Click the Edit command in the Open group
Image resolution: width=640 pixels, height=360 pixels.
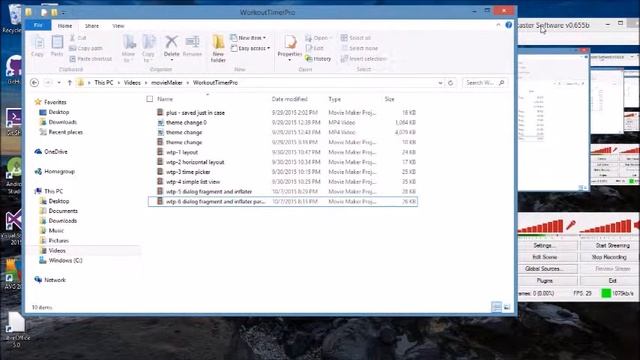point(314,48)
